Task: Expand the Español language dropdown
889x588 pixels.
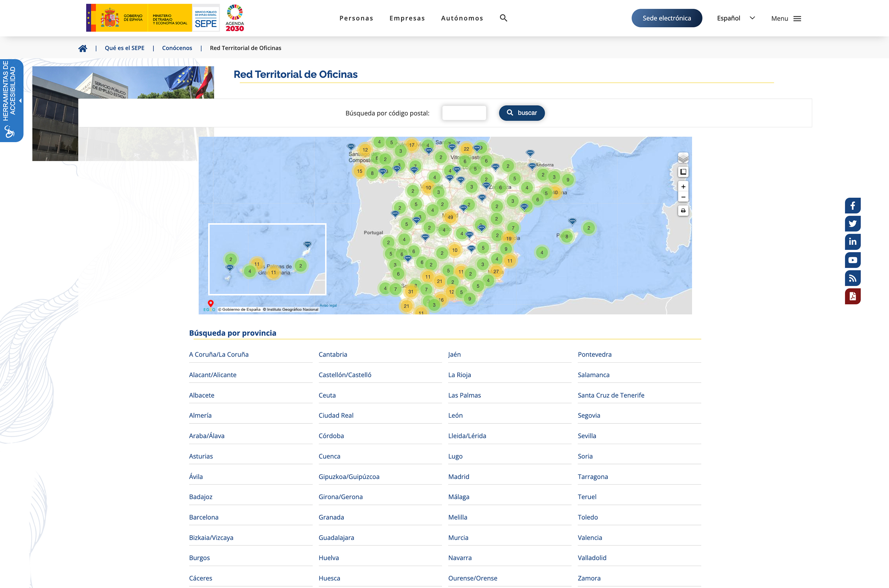Action: pyautogui.click(x=735, y=18)
